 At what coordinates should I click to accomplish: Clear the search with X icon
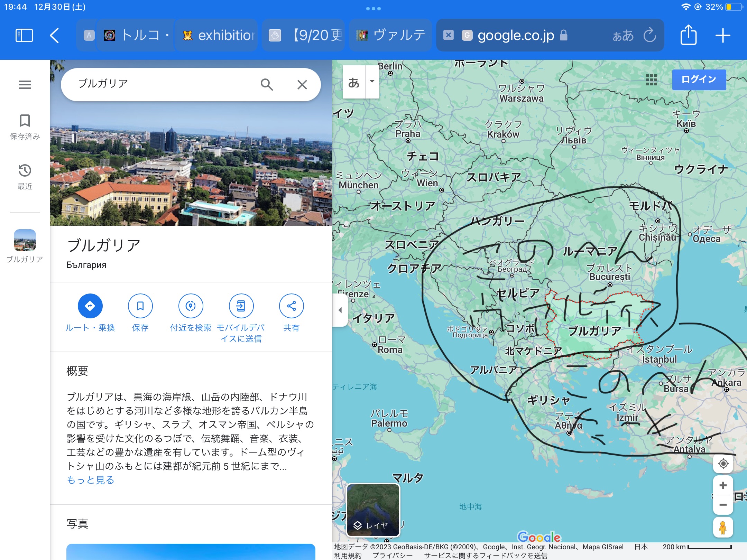[302, 84]
